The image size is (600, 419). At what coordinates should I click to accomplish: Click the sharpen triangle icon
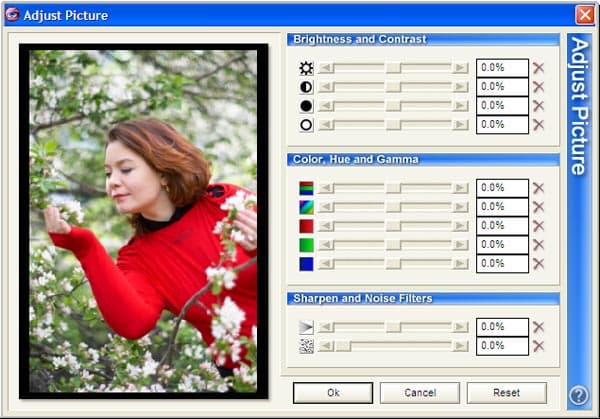point(306,327)
